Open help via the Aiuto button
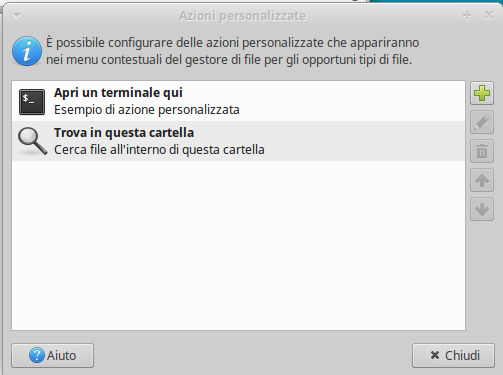The width and height of the screenshot is (503, 375). click(53, 356)
